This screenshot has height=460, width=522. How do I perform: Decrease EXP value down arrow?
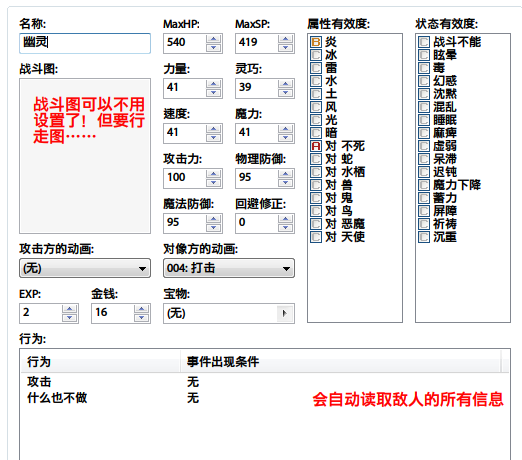pyautogui.click(x=69, y=318)
